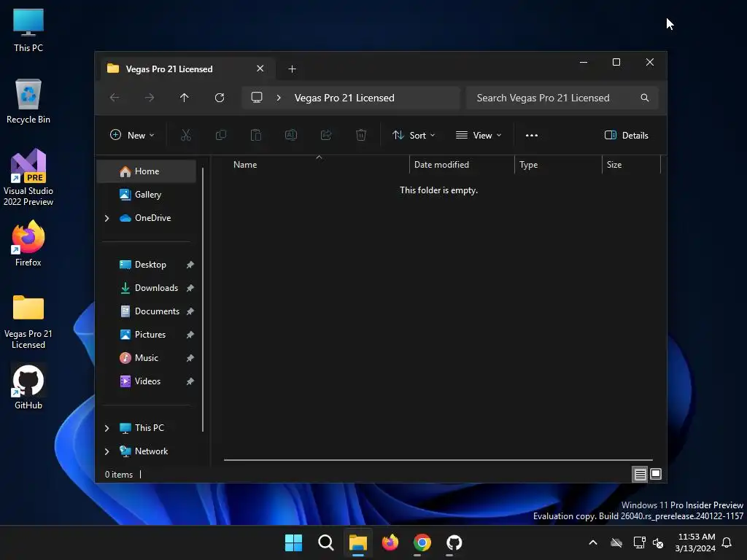Go forward with the right arrow
Viewport: 747px width, 560px height.
coord(150,98)
